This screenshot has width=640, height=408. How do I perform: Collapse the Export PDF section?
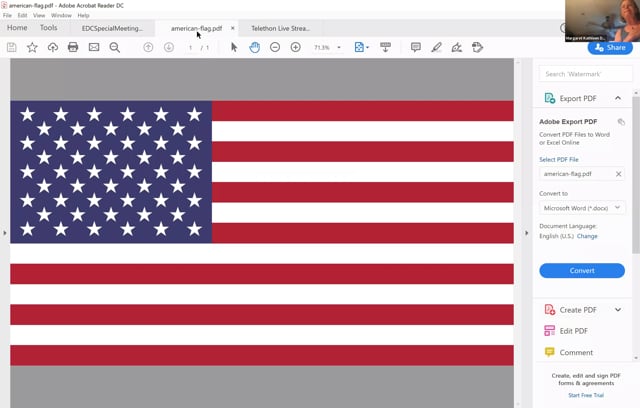[618, 98]
